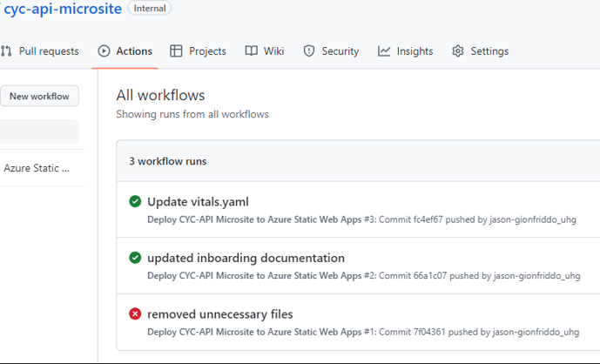Open the removed unnecessary files run

(x=219, y=314)
